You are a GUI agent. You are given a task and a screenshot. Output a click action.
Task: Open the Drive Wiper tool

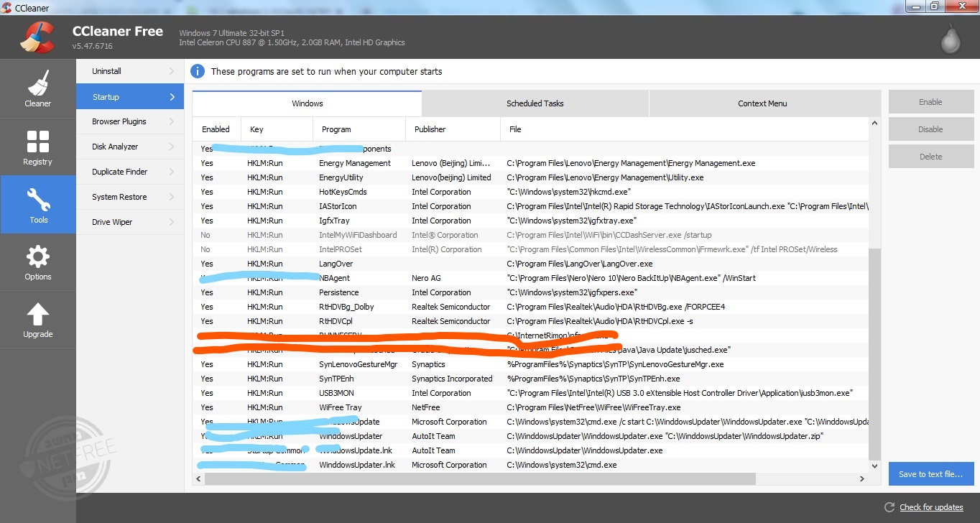tap(130, 222)
